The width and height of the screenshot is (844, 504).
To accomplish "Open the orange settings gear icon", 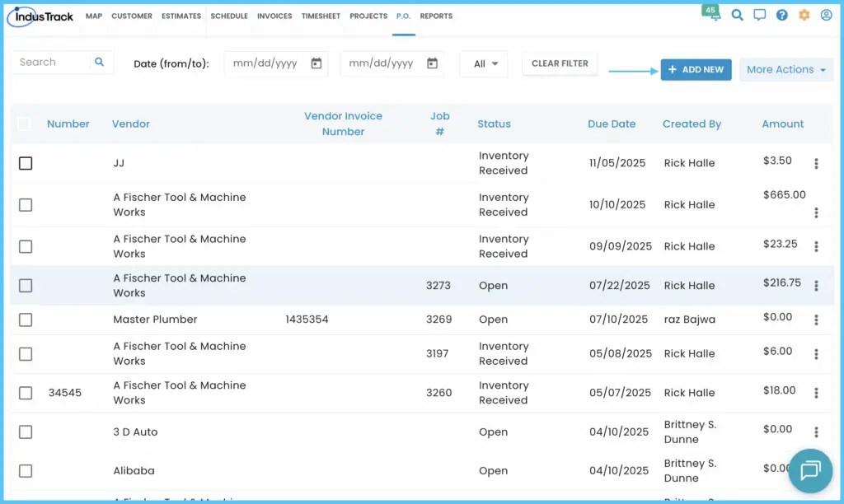I will pos(804,15).
